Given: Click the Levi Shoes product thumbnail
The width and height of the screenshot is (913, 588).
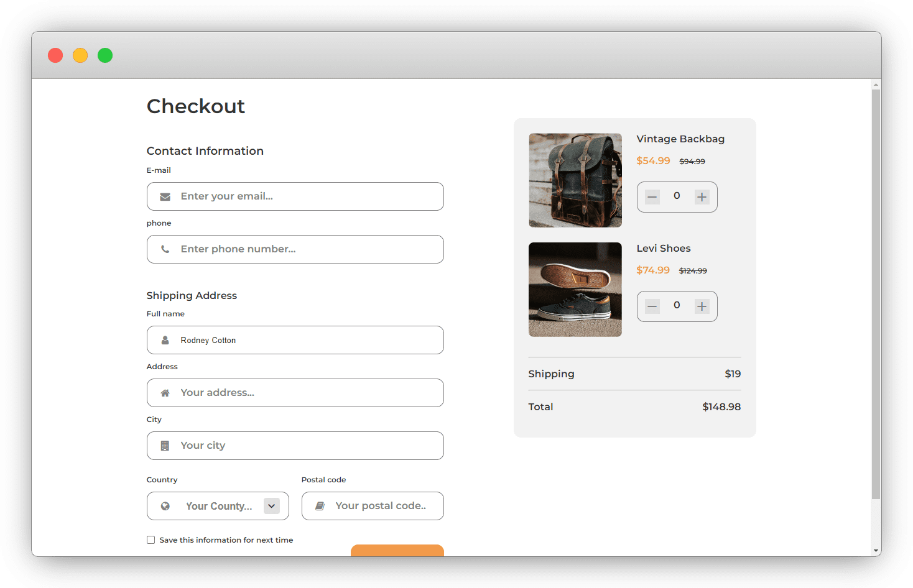Looking at the screenshot, I should tap(575, 289).
